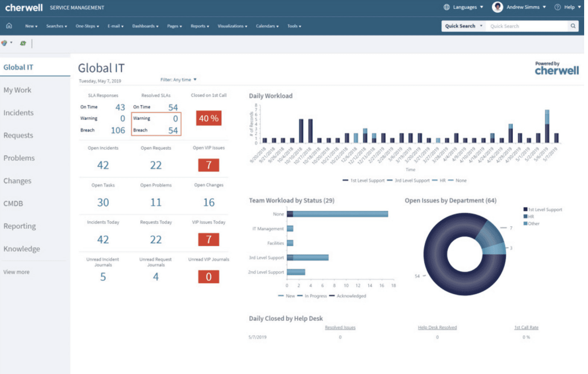Open the Tools menu
The image size is (588, 374).
tap(294, 26)
